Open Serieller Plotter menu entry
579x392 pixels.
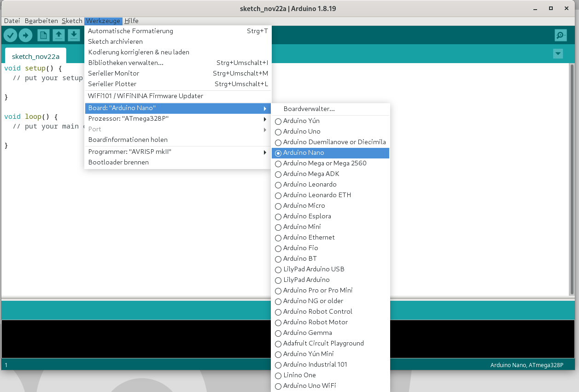(178, 84)
